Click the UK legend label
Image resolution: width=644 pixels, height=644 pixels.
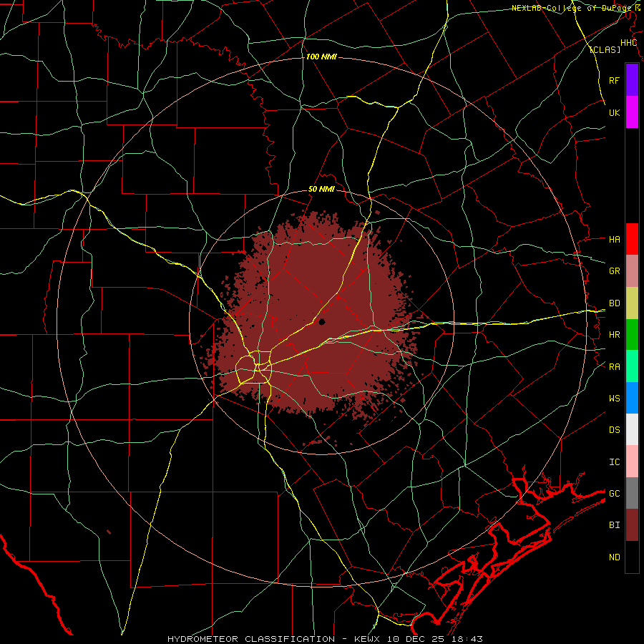click(614, 112)
